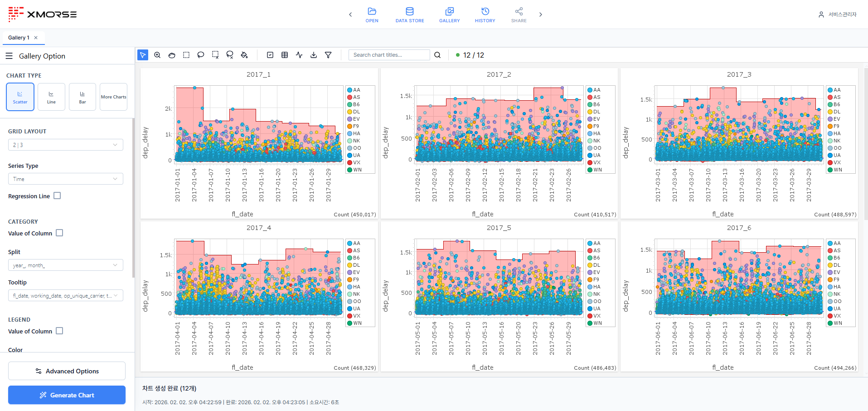Viewport: 868px width, 411px height.
Task: Click the SHARE icon
Action: 519,15
